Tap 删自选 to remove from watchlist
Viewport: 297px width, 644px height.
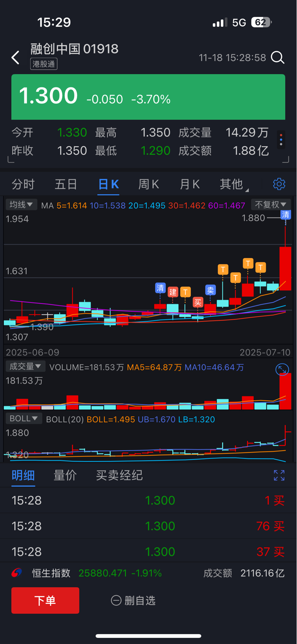coord(133,600)
